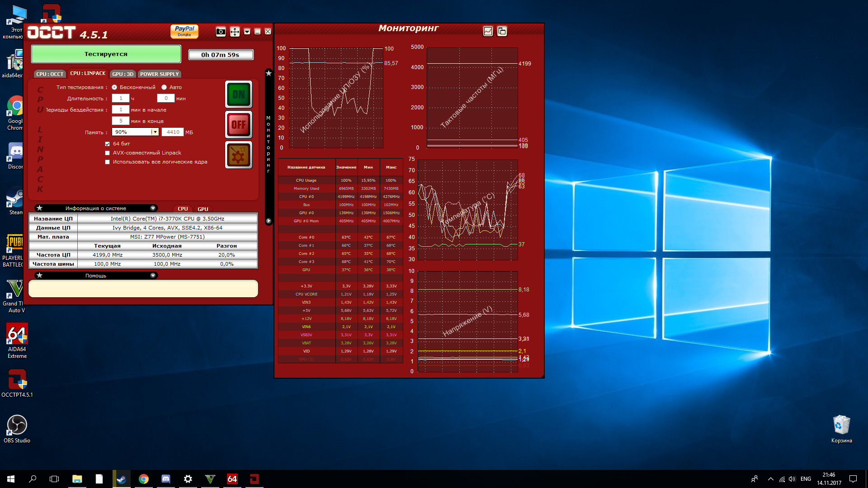Click the Длительность hours input field
This screenshot has width=868, height=488.
(121, 98)
